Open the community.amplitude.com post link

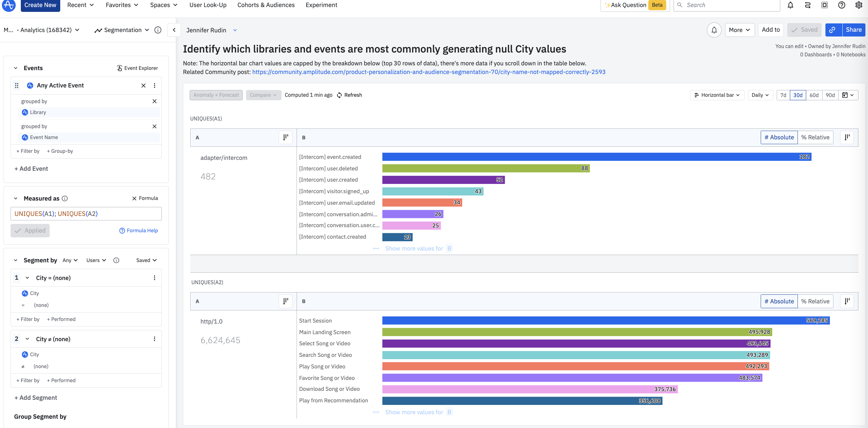click(428, 72)
